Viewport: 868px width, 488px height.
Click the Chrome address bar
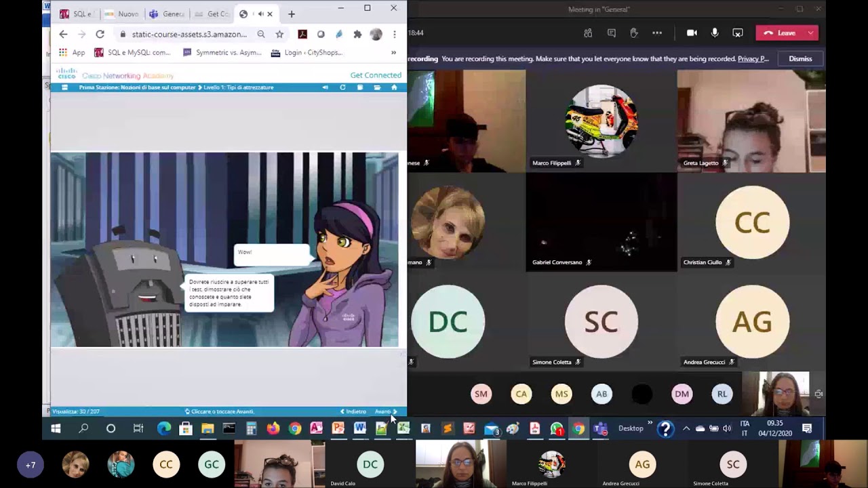point(189,34)
